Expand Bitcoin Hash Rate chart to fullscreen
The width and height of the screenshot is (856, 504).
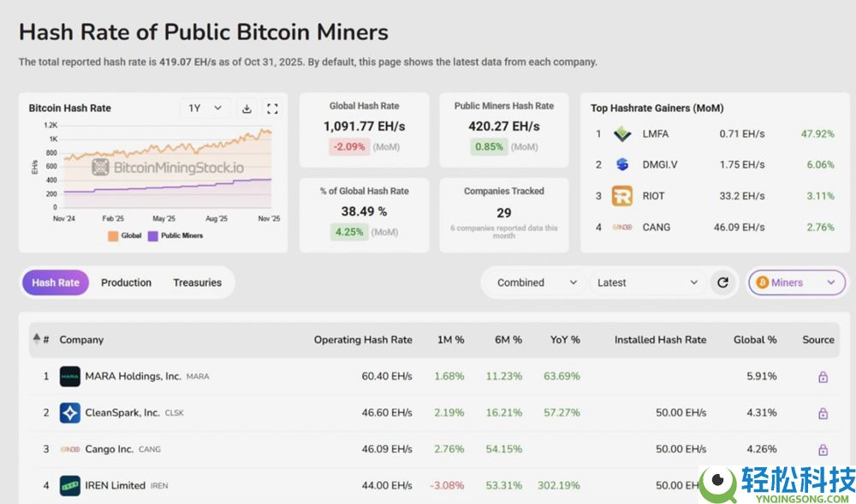(x=272, y=109)
